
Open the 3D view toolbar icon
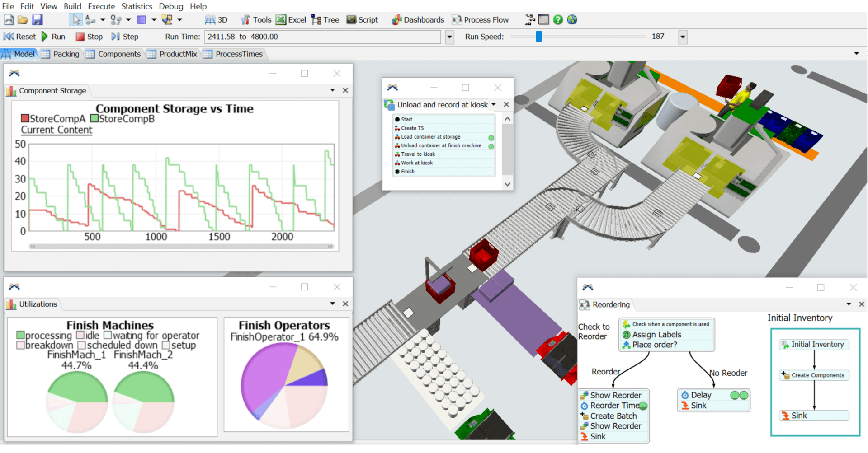pos(216,20)
